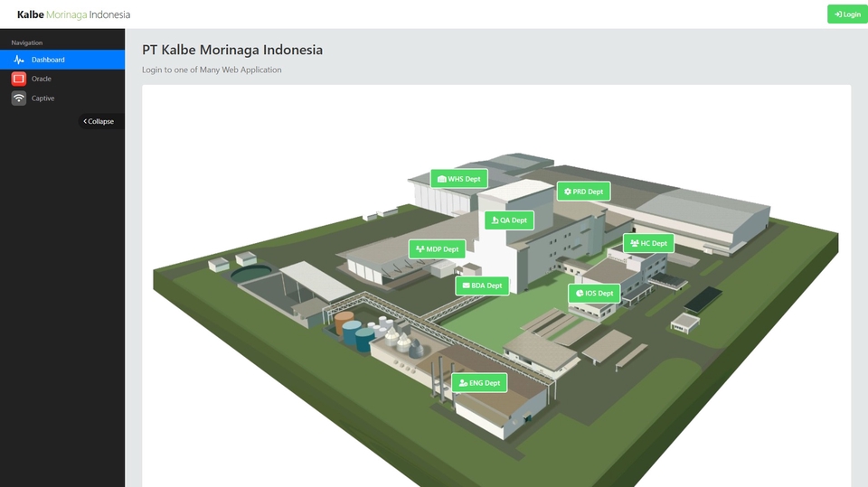The height and width of the screenshot is (487, 868).
Task: Click the MDP Dept label
Action: [437, 249]
